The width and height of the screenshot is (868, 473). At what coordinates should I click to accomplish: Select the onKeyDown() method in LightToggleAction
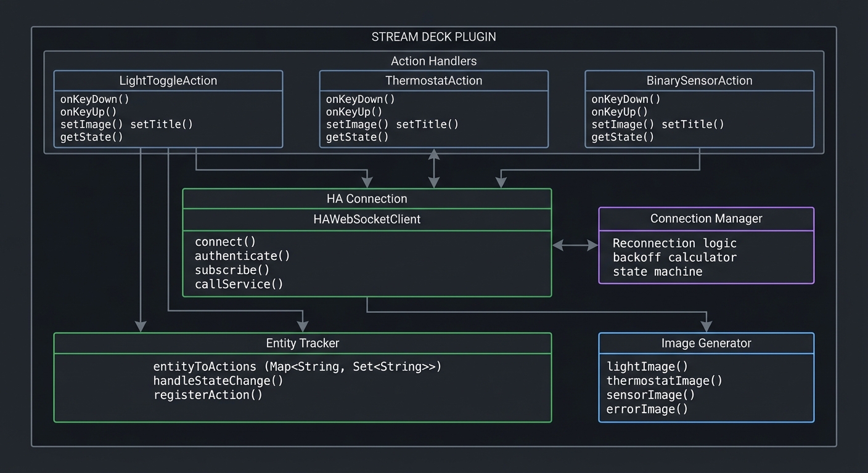click(x=96, y=99)
